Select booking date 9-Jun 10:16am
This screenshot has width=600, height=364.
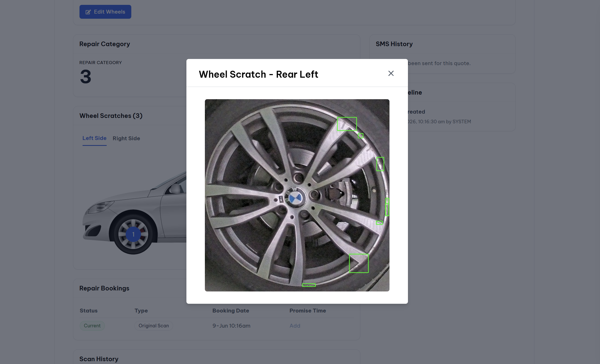pos(231,326)
